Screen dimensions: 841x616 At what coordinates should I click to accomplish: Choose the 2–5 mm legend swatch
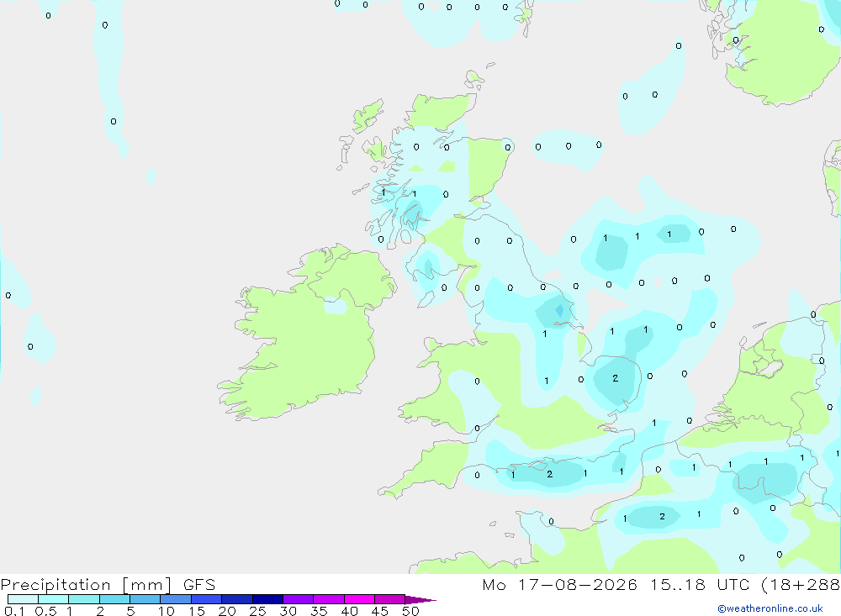(114, 599)
